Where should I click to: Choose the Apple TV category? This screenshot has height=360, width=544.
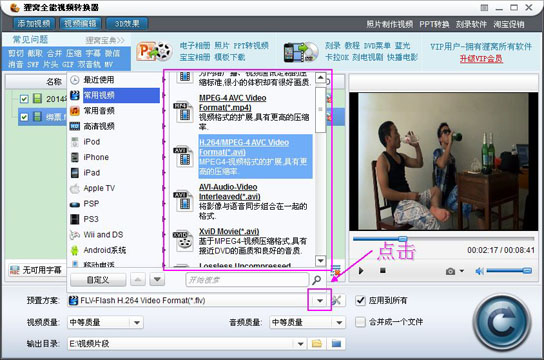pos(114,188)
